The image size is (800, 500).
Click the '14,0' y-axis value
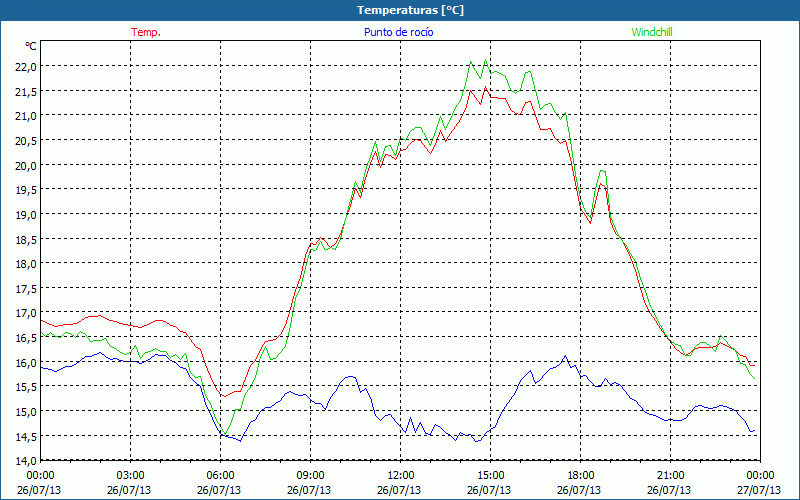(x=26, y=461)
